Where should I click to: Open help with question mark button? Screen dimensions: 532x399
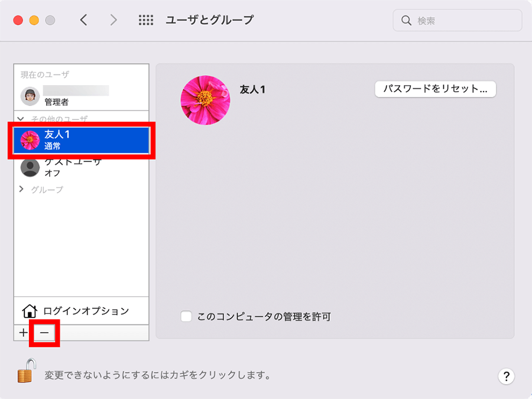pos(506,377)
